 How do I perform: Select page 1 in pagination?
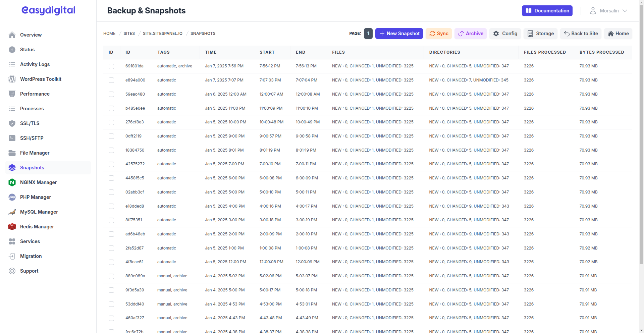[x=368, y=34]
